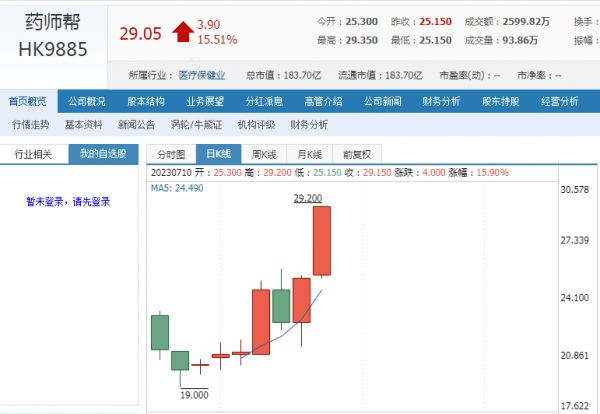Click the red up-arrow price change icon
This screenshot has width=600, height=414.
(x=181, y=32)
